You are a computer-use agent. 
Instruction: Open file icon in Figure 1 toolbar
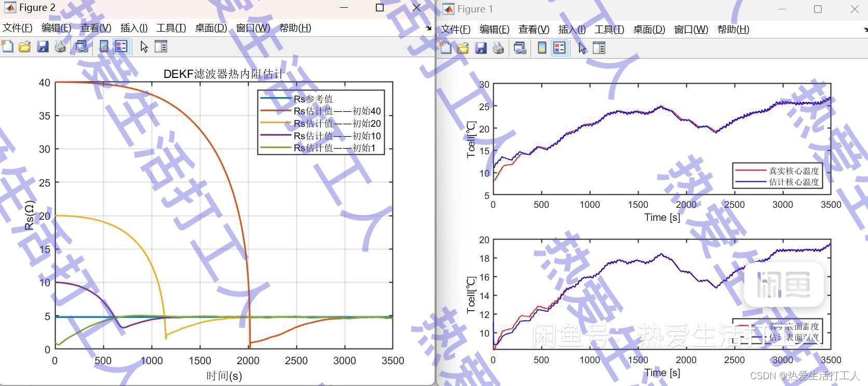463,48
